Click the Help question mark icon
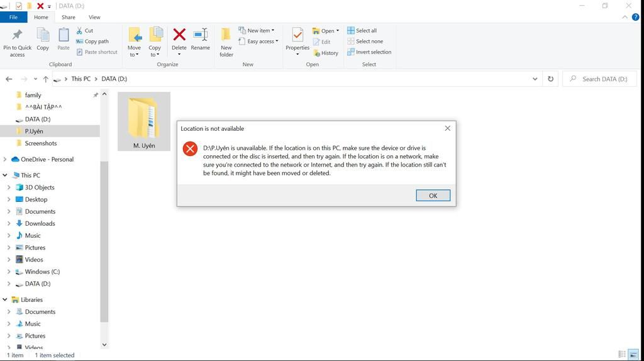The image size is (644, 361). (x=635, y=17)
